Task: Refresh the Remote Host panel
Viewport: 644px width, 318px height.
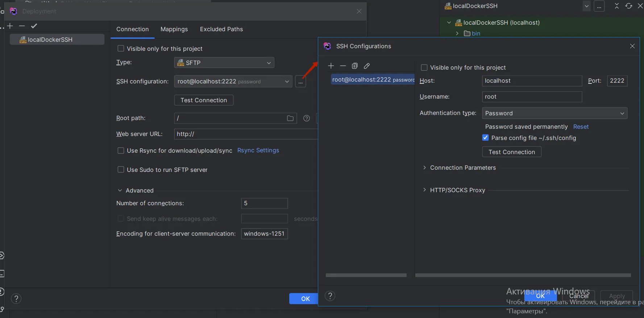Action: (629, 6)
